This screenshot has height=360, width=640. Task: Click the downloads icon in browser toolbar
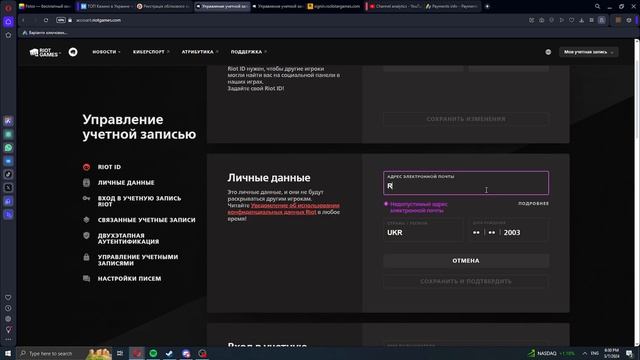581,20
